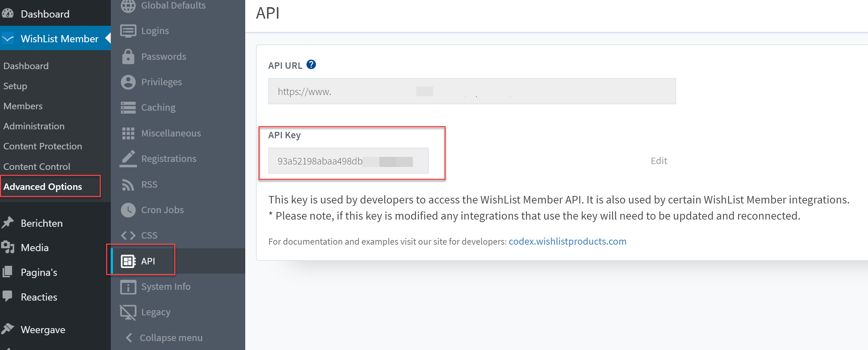The height and width of the screenshot is (350, 868).
Task: Click the WishList Member logo icon
Action: click(8, 38)
